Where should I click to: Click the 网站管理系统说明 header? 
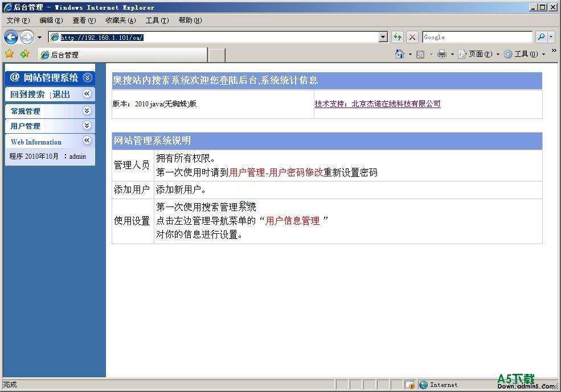327,141
